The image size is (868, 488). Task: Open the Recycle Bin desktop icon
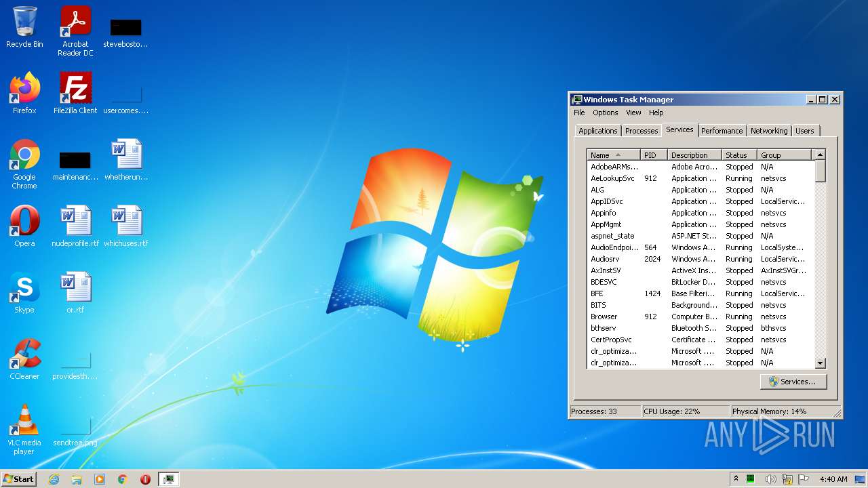point(24,27)
